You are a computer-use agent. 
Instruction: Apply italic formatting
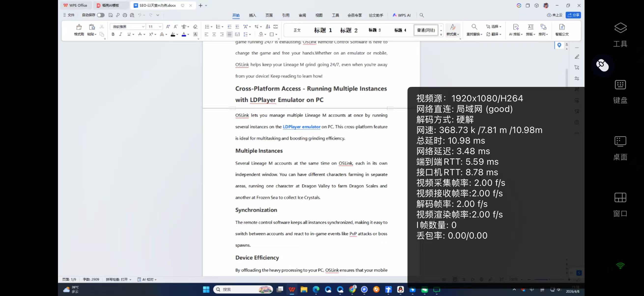[121, 34]
